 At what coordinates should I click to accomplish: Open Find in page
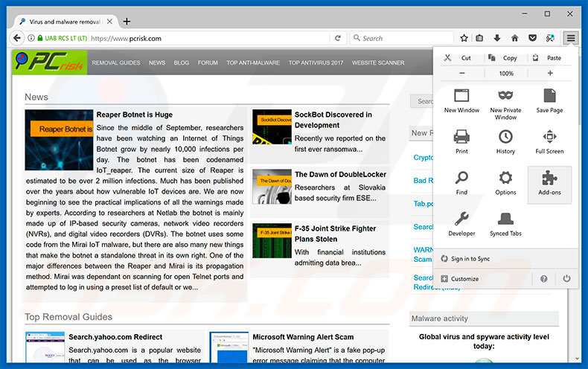tap(461, 183)
